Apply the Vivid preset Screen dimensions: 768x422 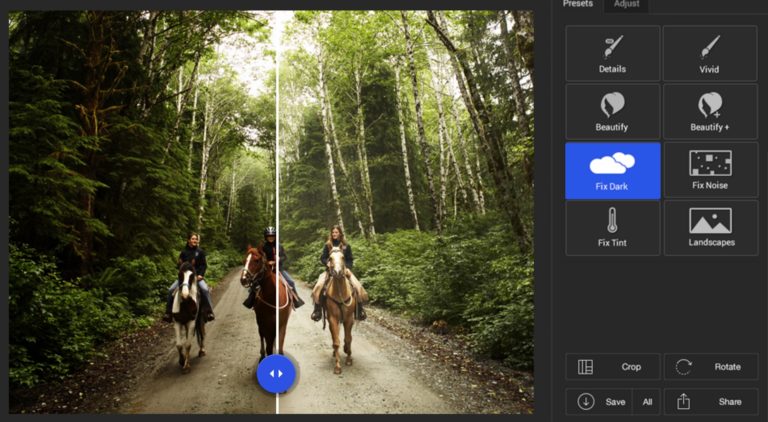click(x=710, y=53)
